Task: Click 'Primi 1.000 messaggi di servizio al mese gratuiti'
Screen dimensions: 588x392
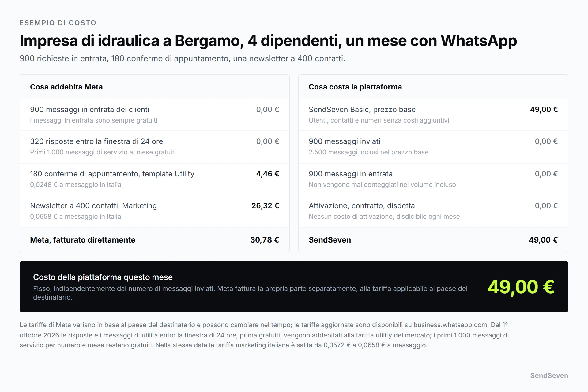Action: click(x=103, y=152)
